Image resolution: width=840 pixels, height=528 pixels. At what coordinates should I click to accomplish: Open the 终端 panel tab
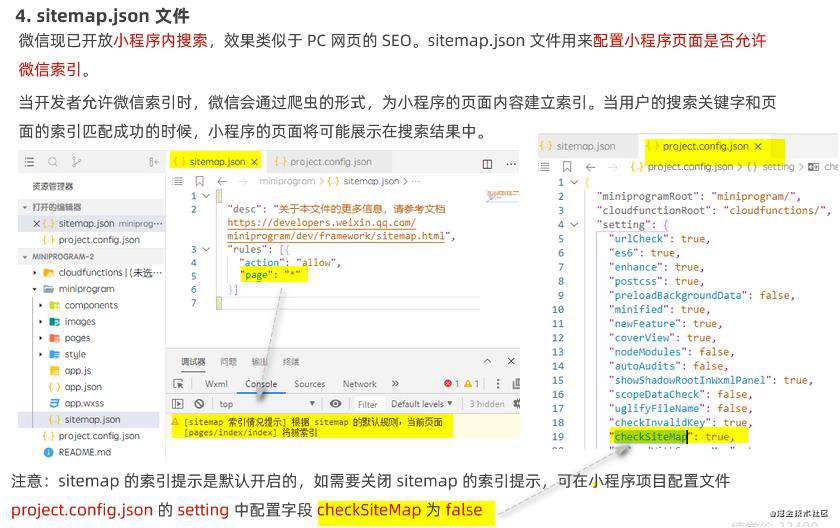[x=291, y=361]
